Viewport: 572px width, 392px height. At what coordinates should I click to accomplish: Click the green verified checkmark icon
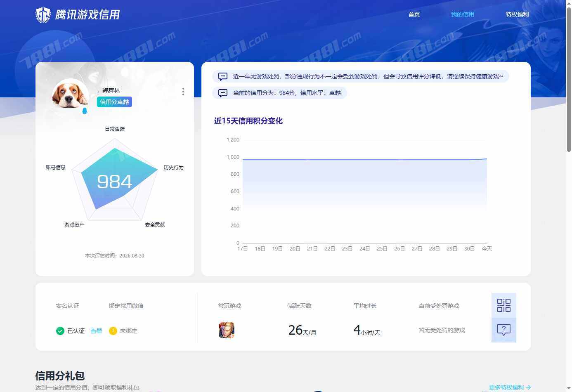[x=60, y=331]
